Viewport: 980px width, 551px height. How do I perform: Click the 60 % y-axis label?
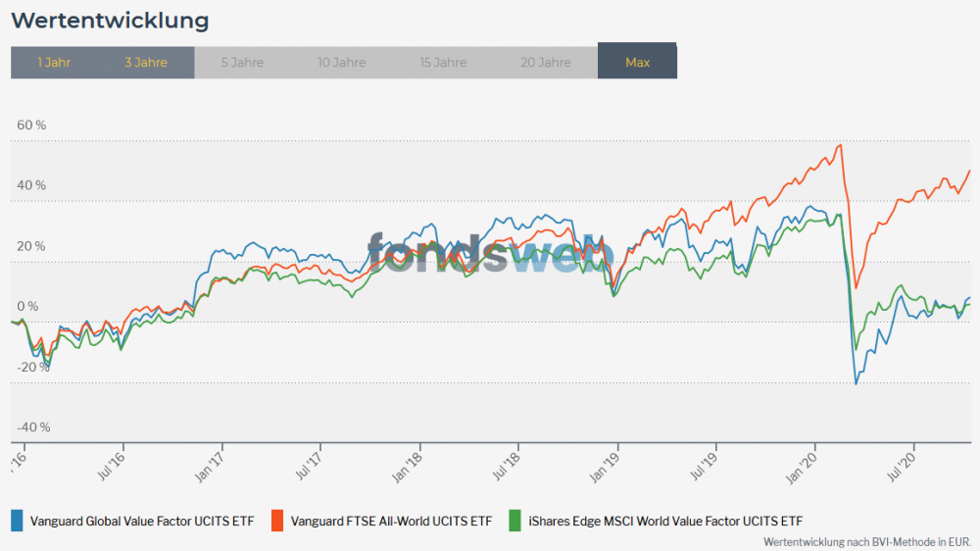tap(31, 125)
